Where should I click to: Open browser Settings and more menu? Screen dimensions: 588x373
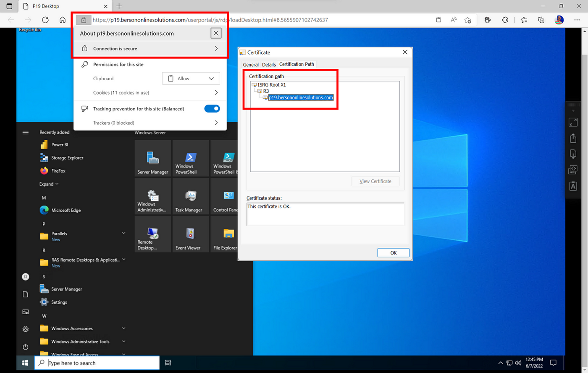(x=577, y=20)
